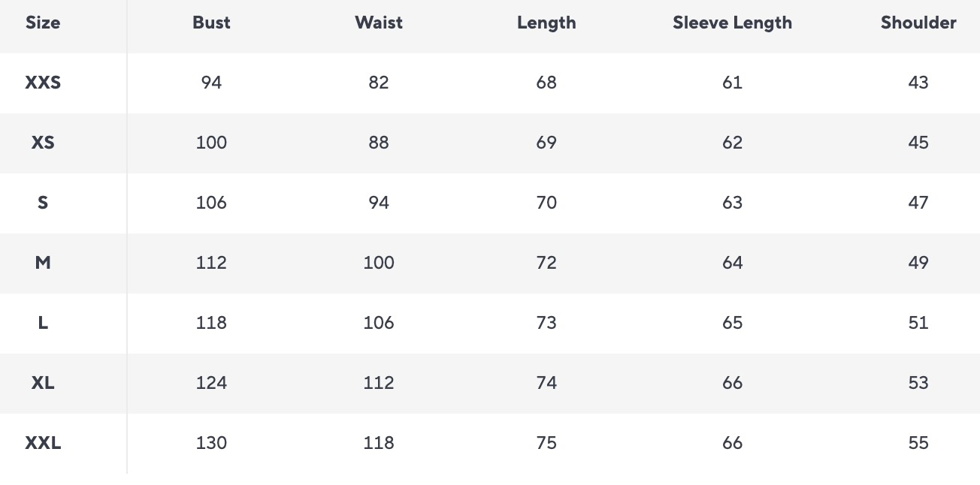The width and height of the screenshot is (980, 485).
Task: Click the bust value 94 for XXS
Action: coord(211,83)
